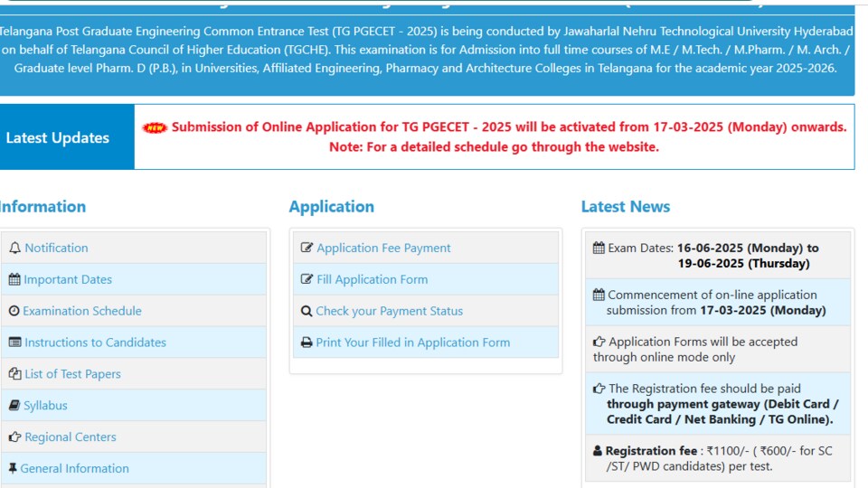Click the list icon beside Instructions to Candidates
Viewport: 868px width, 488px height.
15,343
